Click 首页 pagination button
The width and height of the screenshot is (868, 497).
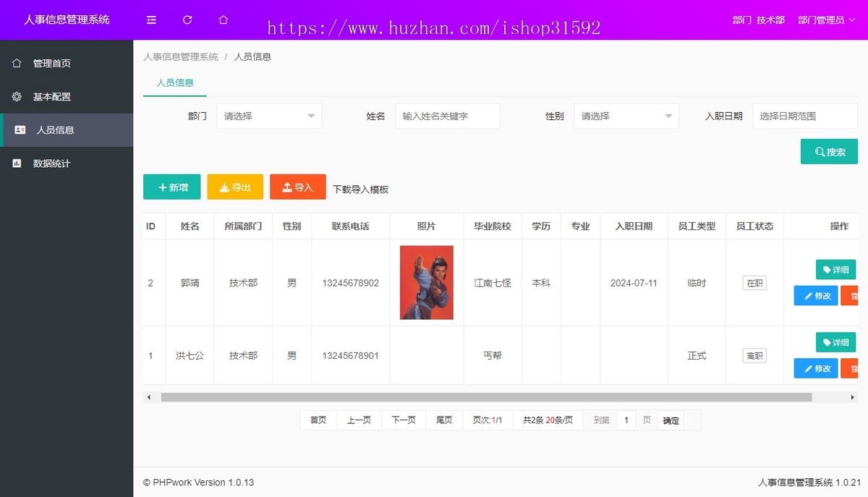pyautogui.click(x=318, y=420)
